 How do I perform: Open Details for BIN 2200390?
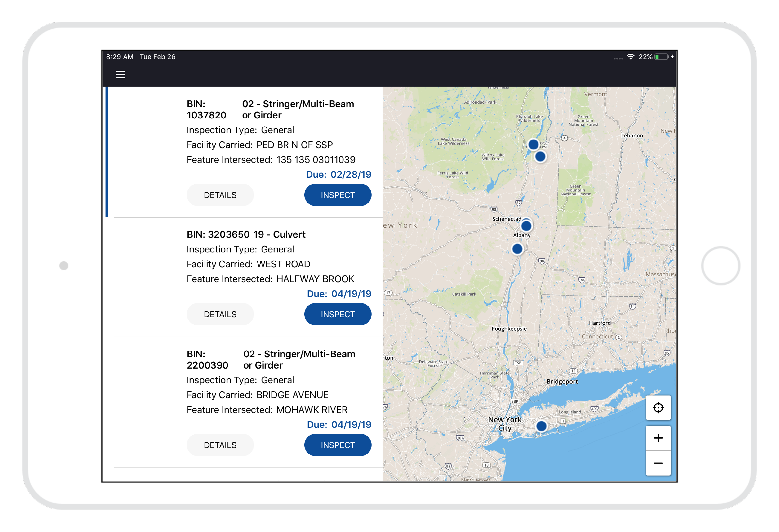[220, 445]
